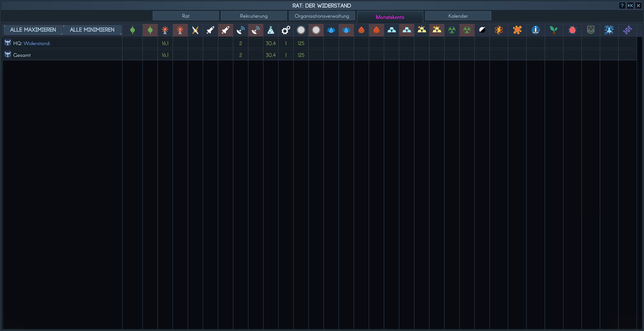The image size is (644, 331).
Task: Open the Organisationsverwaltung tab
Action: [322, 16]
